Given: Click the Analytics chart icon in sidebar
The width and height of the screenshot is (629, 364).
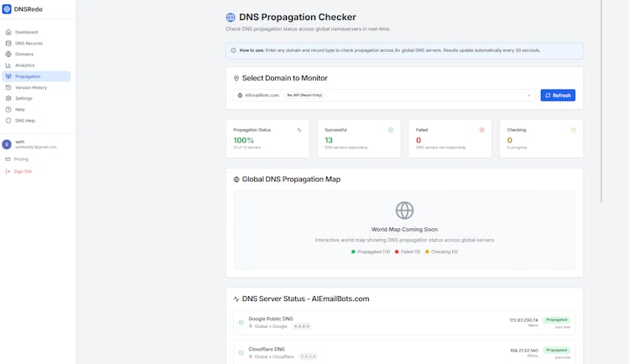Looking at the screenshot, I should 8,65.
